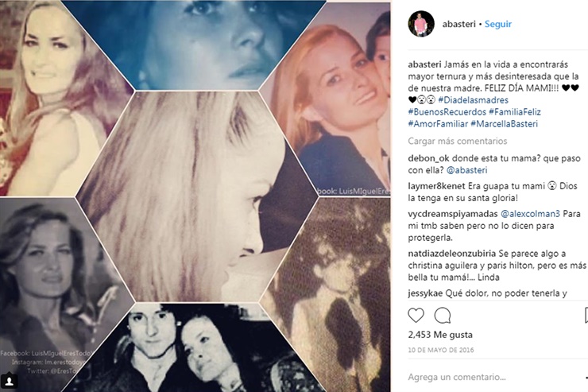The height and width of the screenshot is (392, 588).
Task: Open the abasteri username in the header
Action: [459, 24]
